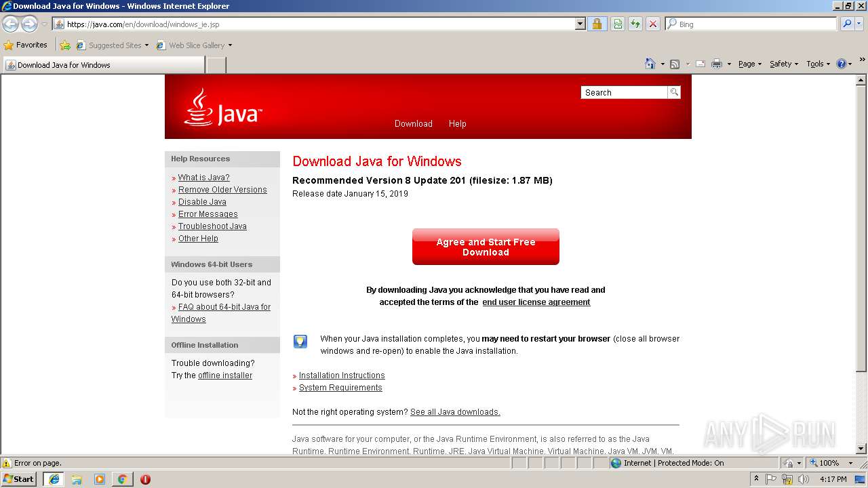
Task: Click the Java site search magnifier icon
Action: coord(674,92)
